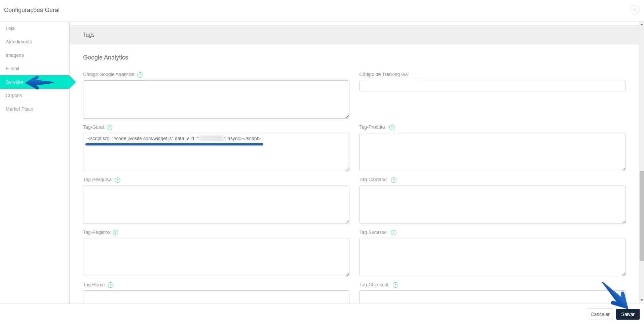Open the Loja settings section
Image resolution: width=644 pixels, height=324 pixels.
(10, 28)
